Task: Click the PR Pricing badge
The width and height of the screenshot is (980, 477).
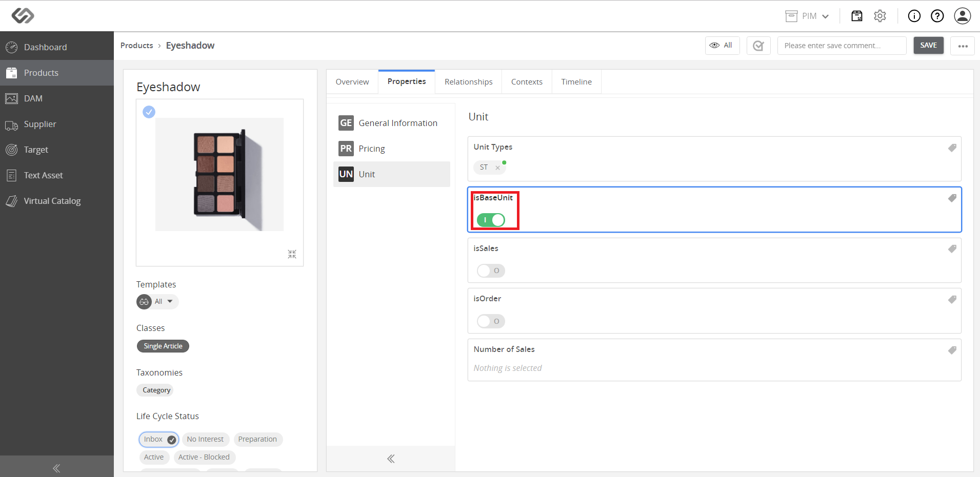Action: [x=346, y=149]
